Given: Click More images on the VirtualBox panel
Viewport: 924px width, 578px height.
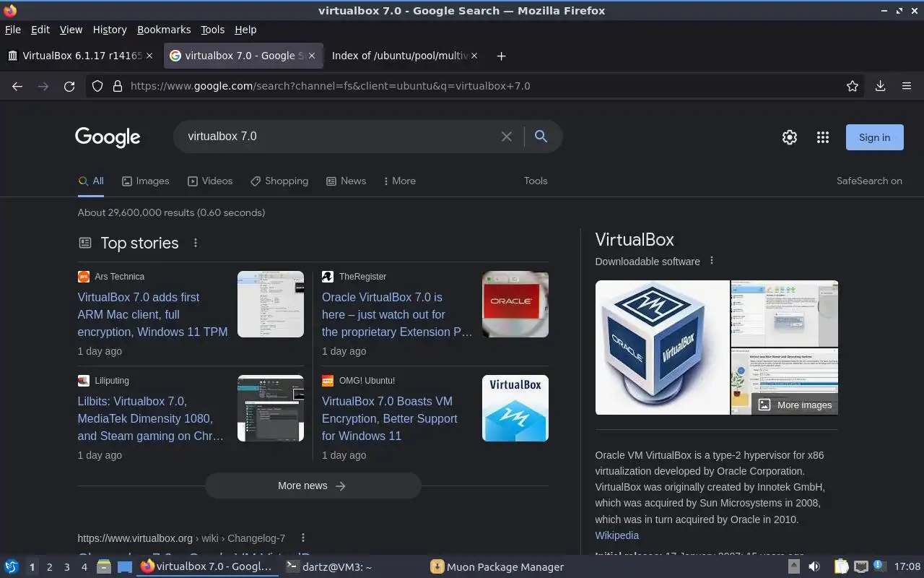Looking at the screenshot, I should pyautogui.click(x=795, y=405).
